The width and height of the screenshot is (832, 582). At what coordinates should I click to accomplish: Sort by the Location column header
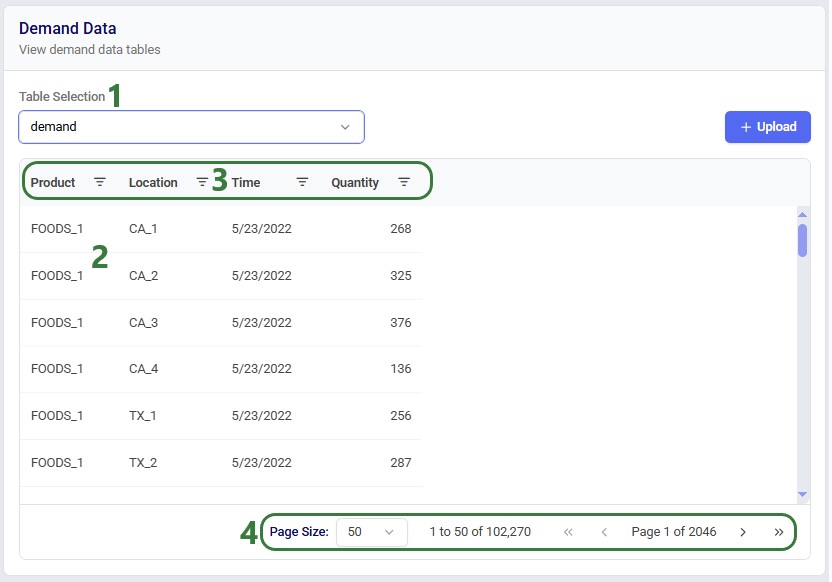(153, 183)
